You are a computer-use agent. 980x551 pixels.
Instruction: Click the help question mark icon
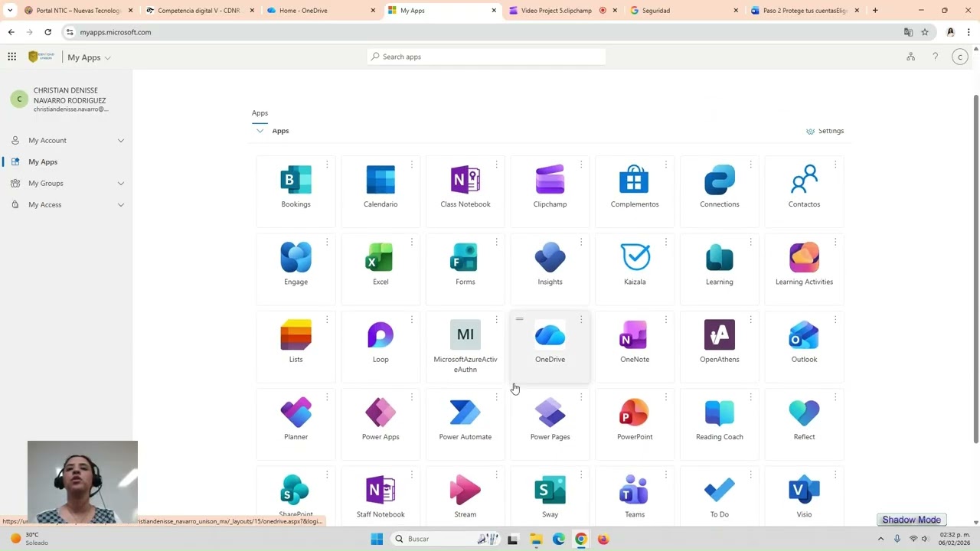tap(935, 57)
